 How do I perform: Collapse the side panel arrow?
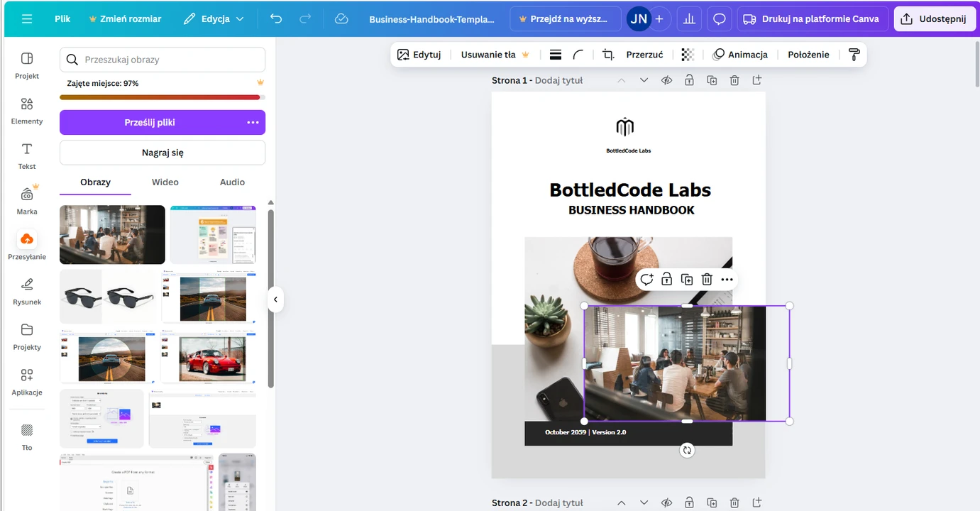pyautogui.click(x=275, y=300)
